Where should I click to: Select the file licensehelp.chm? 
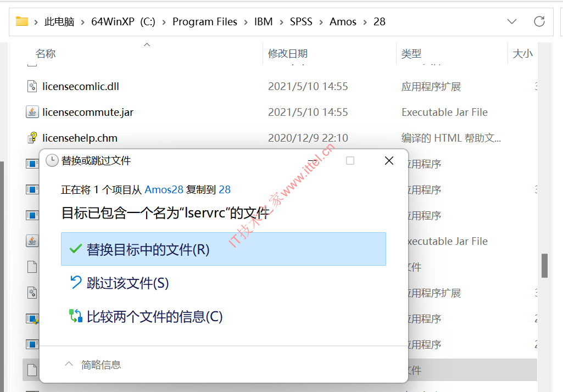(x=80, y=138)
